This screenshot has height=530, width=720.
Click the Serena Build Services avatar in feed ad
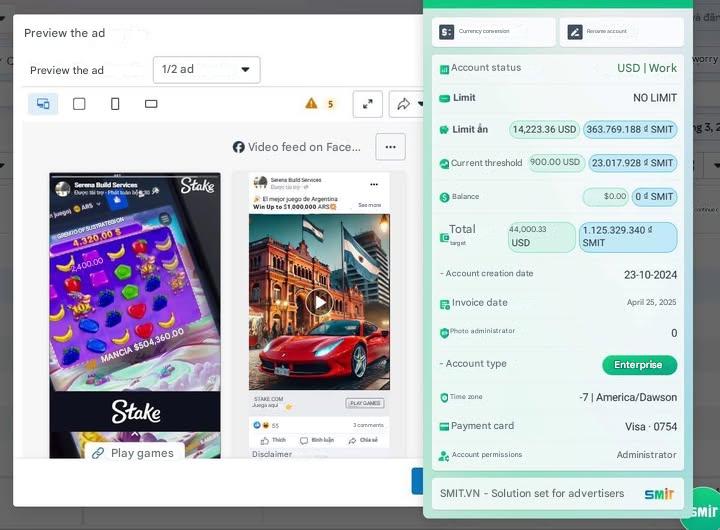tap(260, 183)
